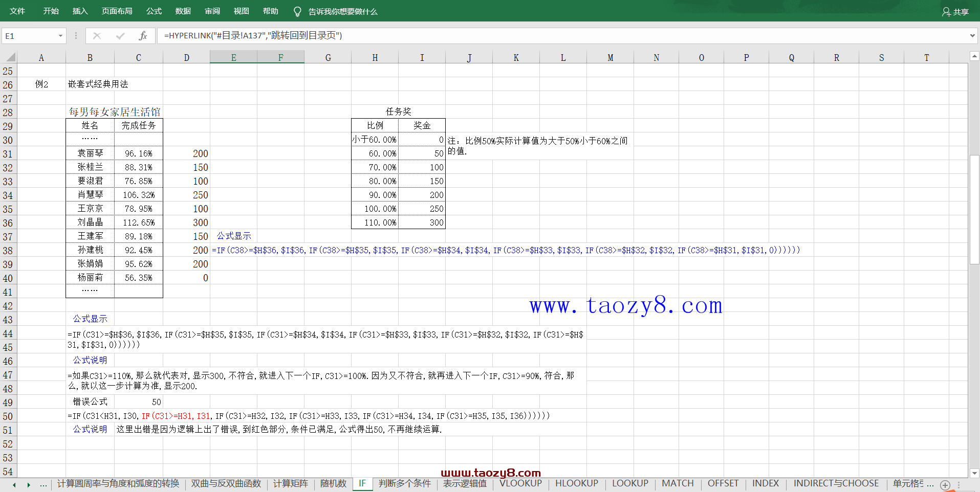
Task: Switch to the VLOOKUP sheet tab
Action: tap(520, 483)
